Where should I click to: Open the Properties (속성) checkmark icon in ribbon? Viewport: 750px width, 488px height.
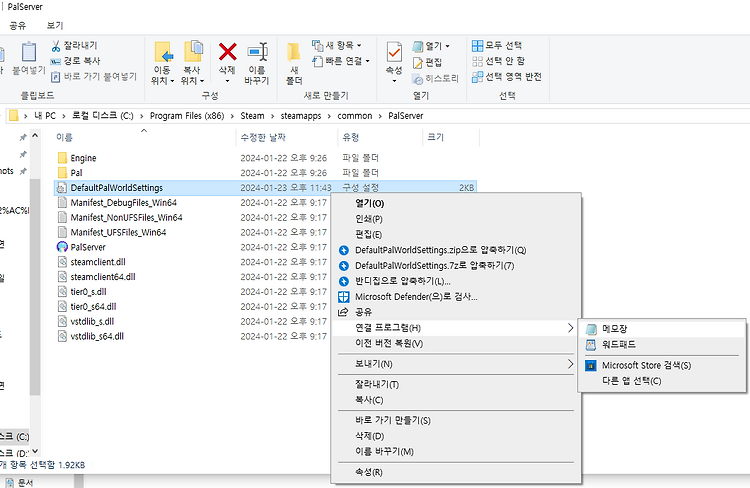coord(394,52)
